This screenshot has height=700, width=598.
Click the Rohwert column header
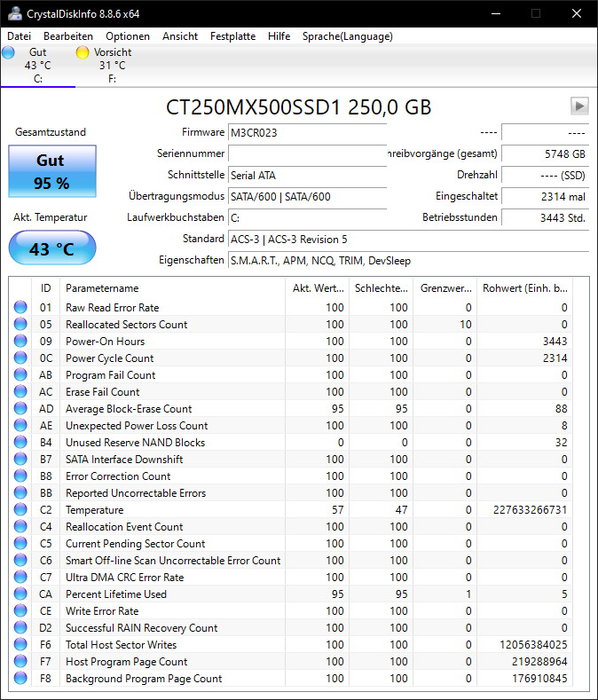(524, 288)
